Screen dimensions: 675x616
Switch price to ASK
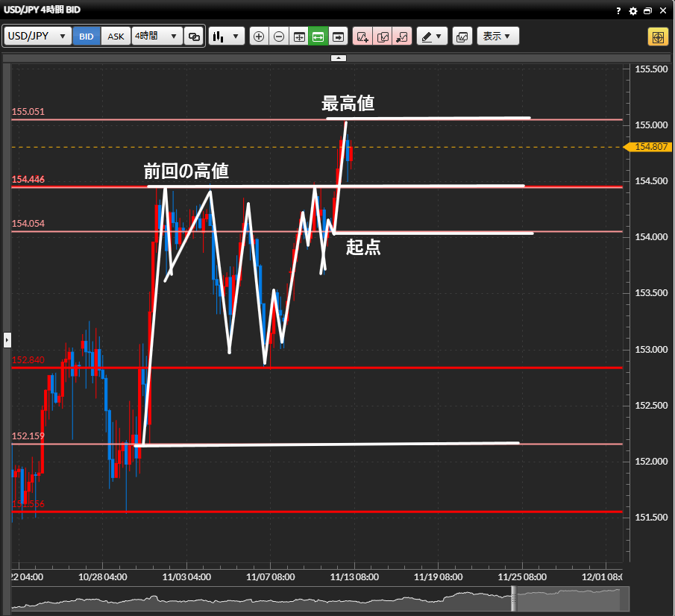pos(116,37)
